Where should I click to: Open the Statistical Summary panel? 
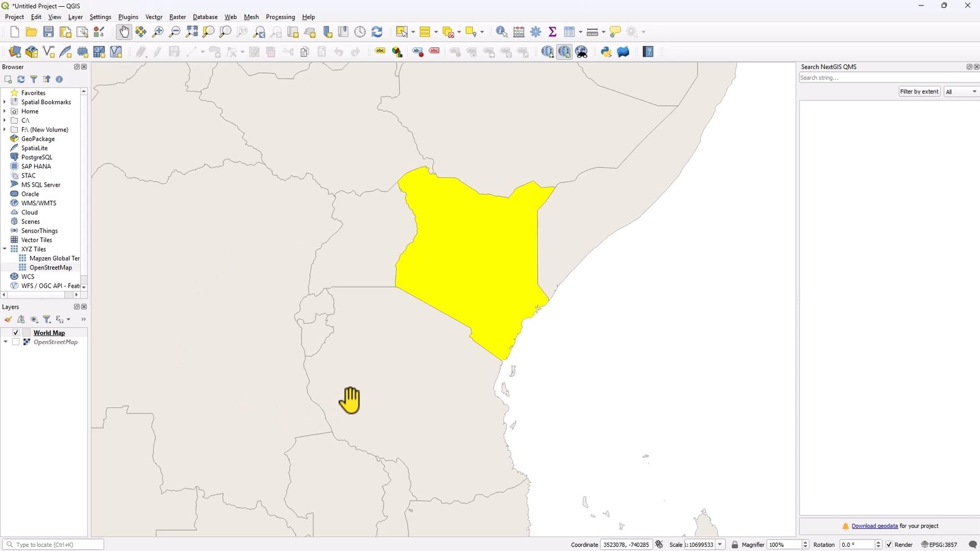click(552, 31)
